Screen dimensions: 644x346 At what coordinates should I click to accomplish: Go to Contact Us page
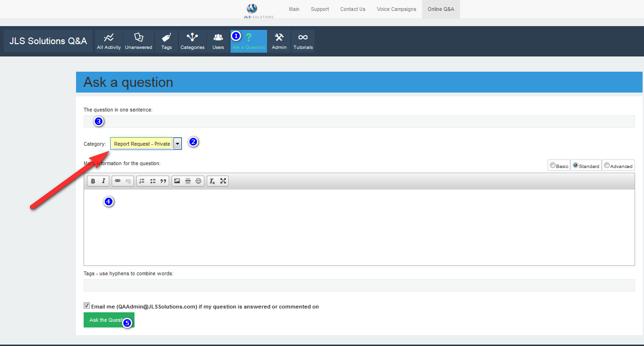coord(353,9)
